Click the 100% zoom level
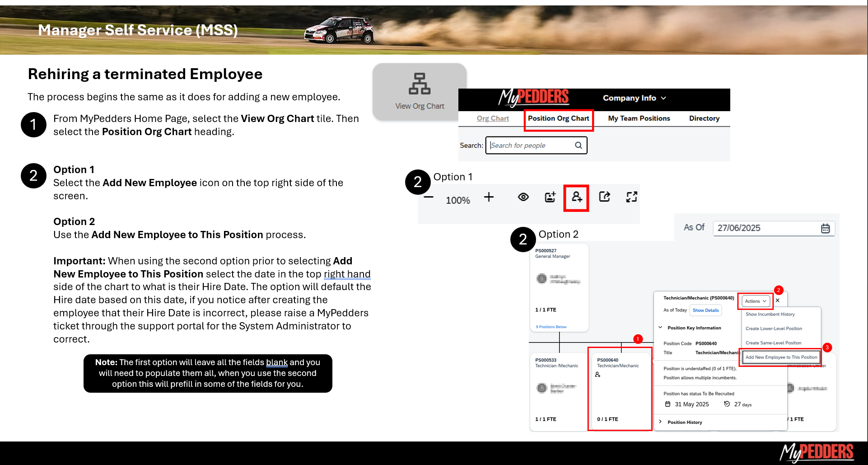 458,200
